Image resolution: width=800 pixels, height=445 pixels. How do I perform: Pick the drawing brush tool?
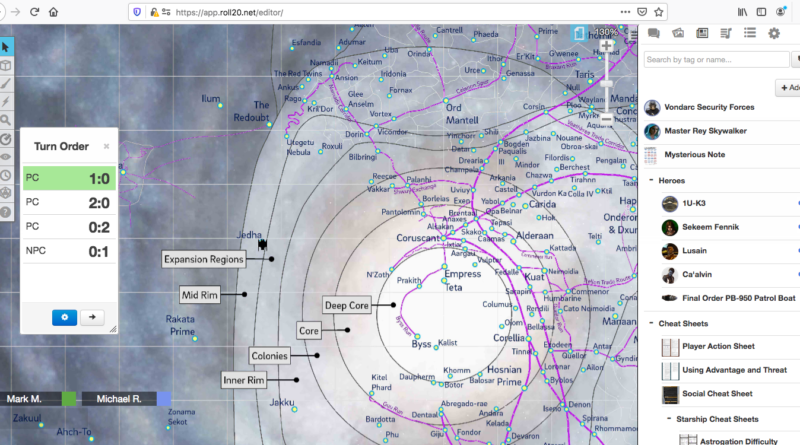[6, 84]
